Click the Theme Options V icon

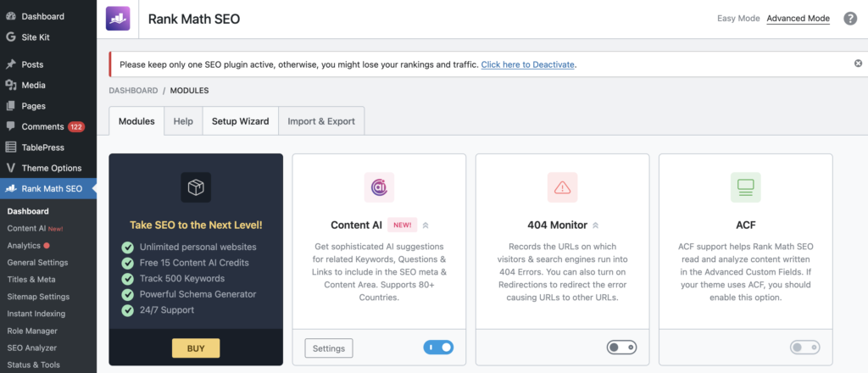(x=10, y=168)
